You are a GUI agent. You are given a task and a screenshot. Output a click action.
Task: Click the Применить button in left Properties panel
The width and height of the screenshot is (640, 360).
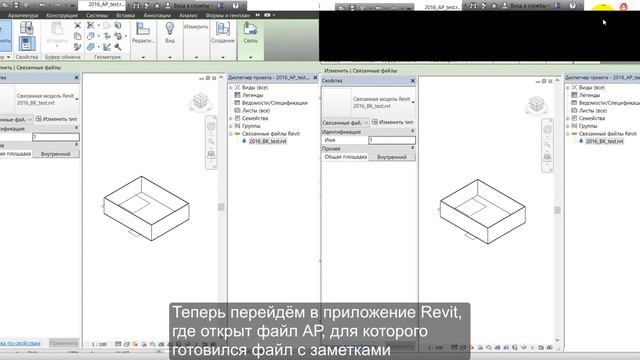(64, 343)
